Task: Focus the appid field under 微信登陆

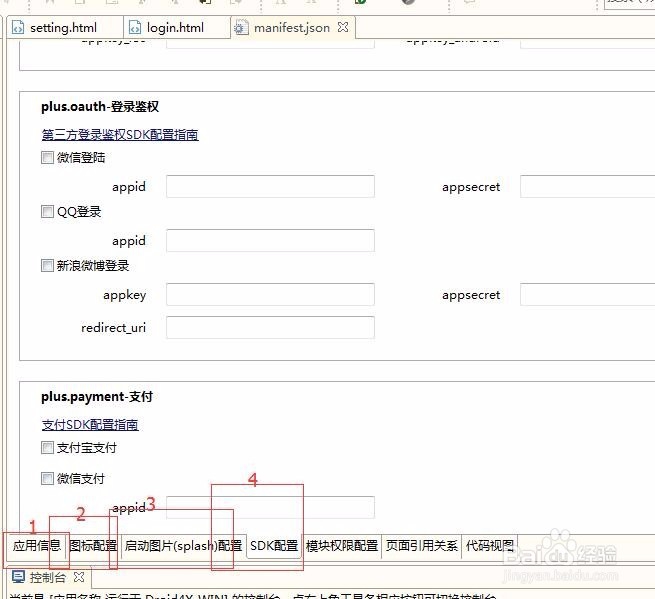Action: click(x=270, y=186)
